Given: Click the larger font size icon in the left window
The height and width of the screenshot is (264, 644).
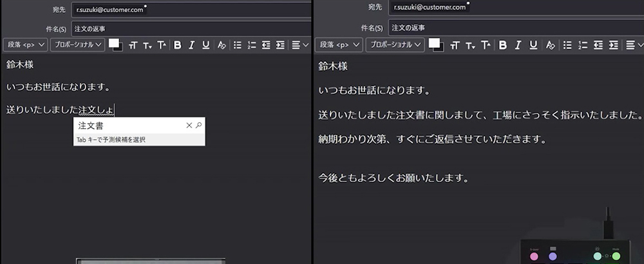Looking at the screenshot, I should (162, 45).
